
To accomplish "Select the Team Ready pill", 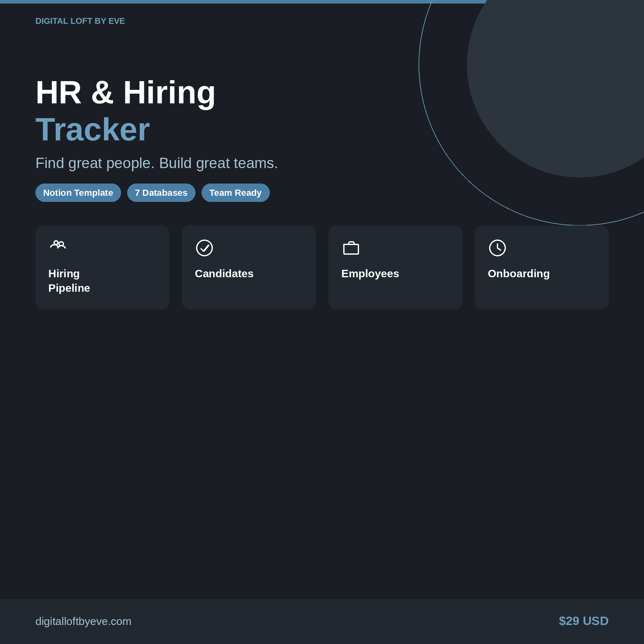I will click(235, 193).
